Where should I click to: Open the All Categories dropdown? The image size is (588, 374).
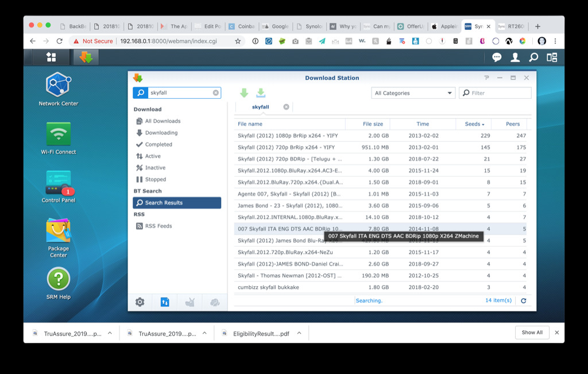tap(413, 93)
